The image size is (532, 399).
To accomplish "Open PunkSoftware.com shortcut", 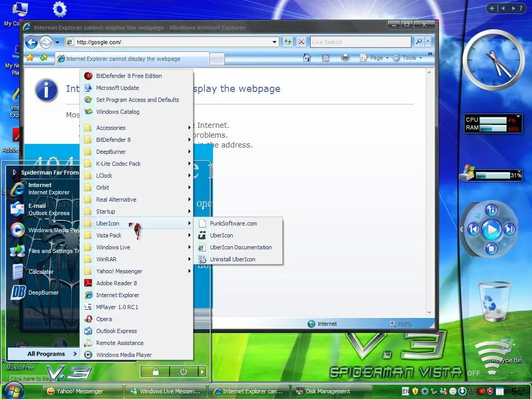I will tap(238, 223).
